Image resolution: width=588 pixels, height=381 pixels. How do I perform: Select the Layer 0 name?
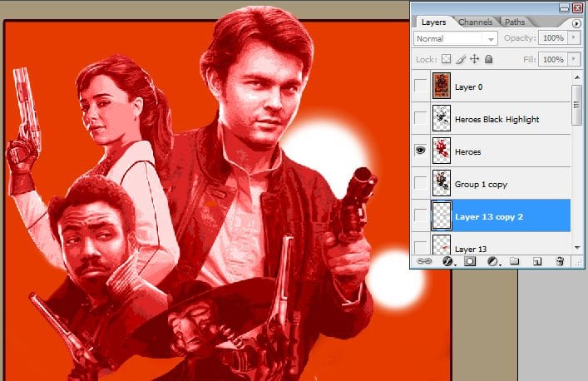pos(468,87)
